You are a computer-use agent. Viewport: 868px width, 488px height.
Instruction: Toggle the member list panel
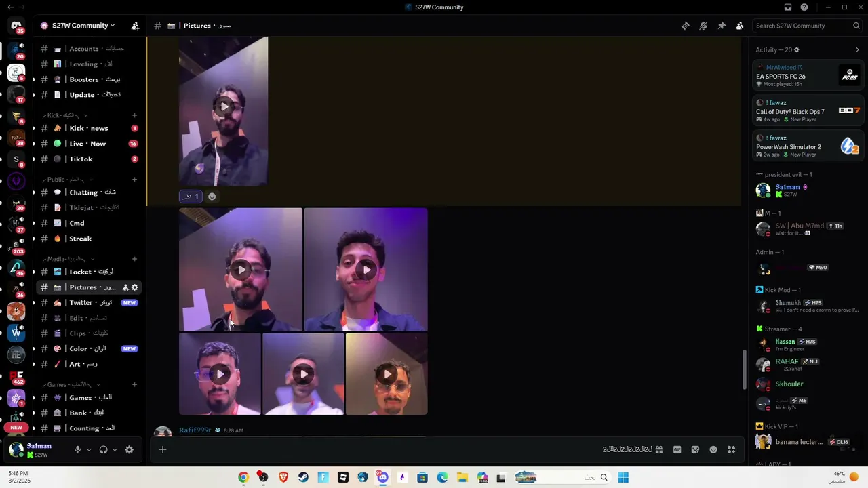coord(739,26)
